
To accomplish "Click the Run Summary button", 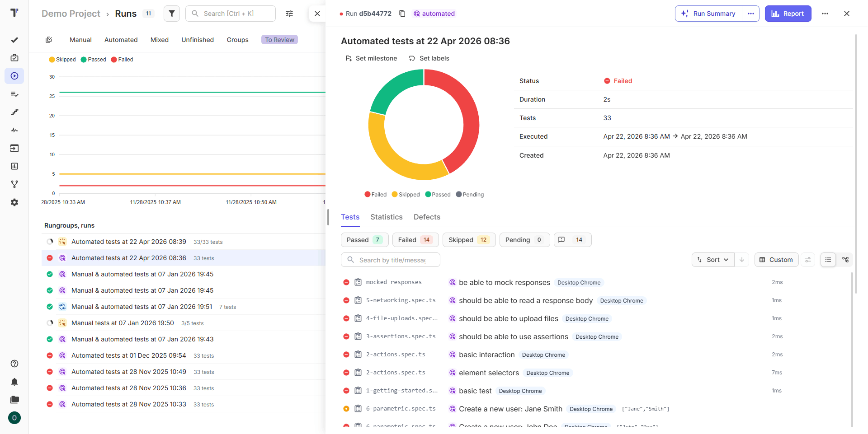I will point(709,14).
